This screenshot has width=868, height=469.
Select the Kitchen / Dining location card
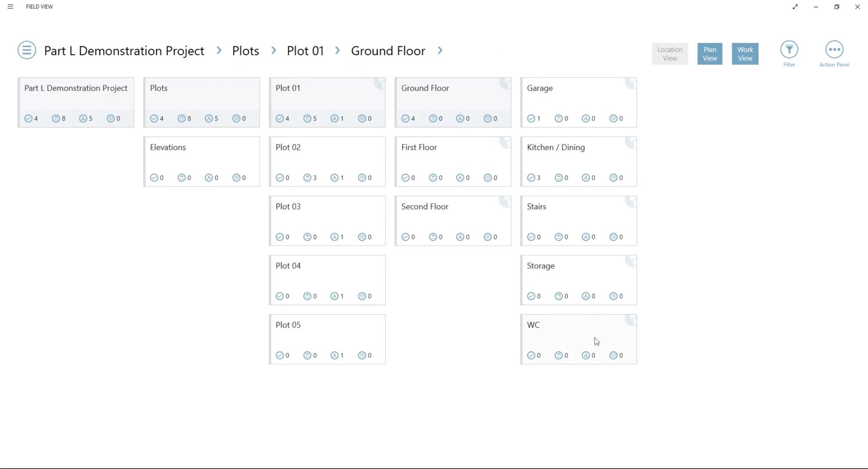click(x=578, y=161)
